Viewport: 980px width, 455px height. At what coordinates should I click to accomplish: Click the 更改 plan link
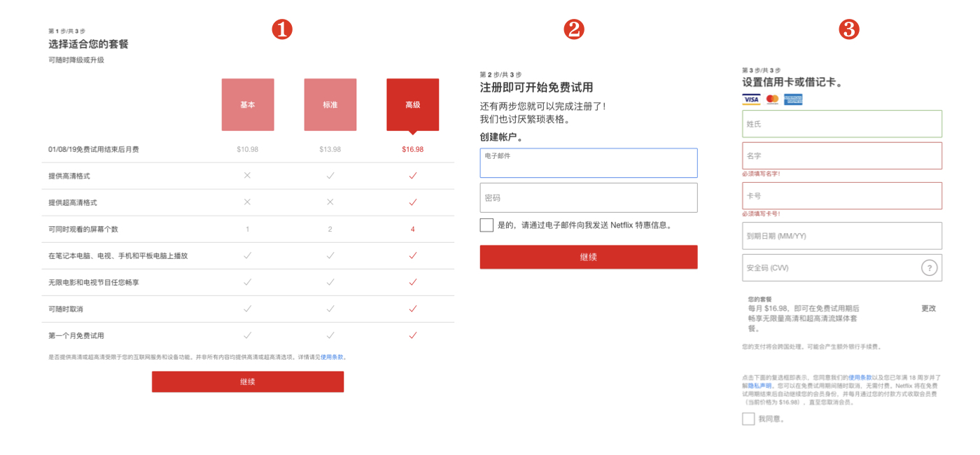pos(928,308)
